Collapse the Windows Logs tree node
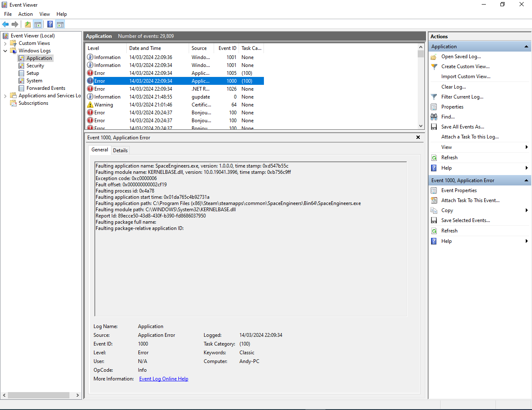Image resolution: width=532 pixels, height=410 pixels. click(x=5, y=51)
